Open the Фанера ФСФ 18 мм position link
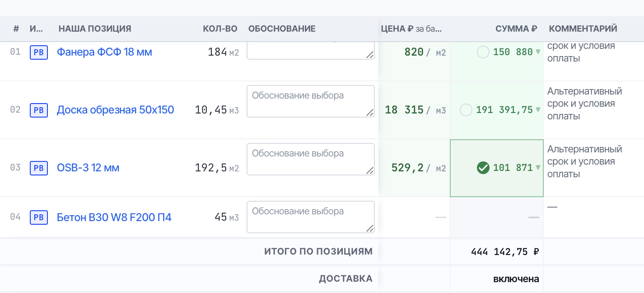Screen dimensions: 644x293 point(104,52)
